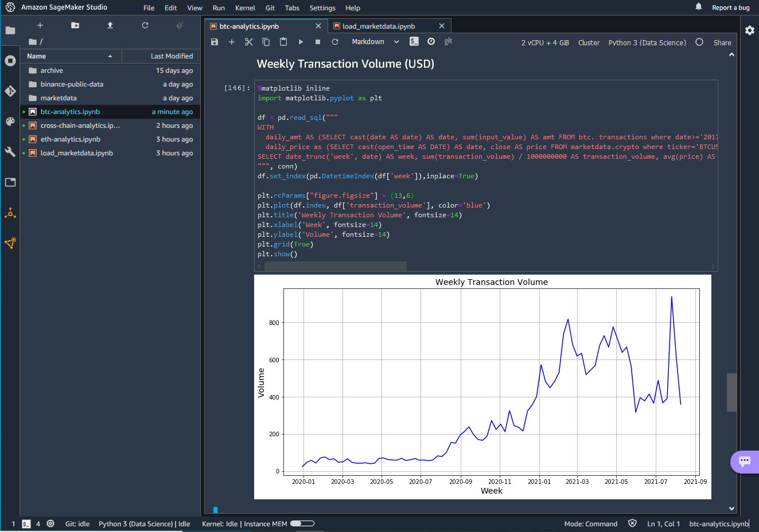Click the Save notebook icon
The image size is (759, 532).
[x=215, y=42]
